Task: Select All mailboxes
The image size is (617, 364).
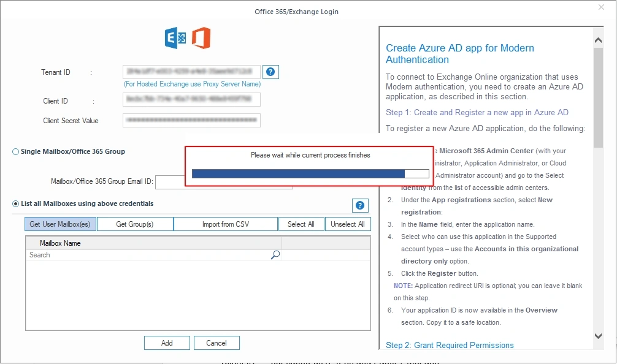Action: [301, 224]
